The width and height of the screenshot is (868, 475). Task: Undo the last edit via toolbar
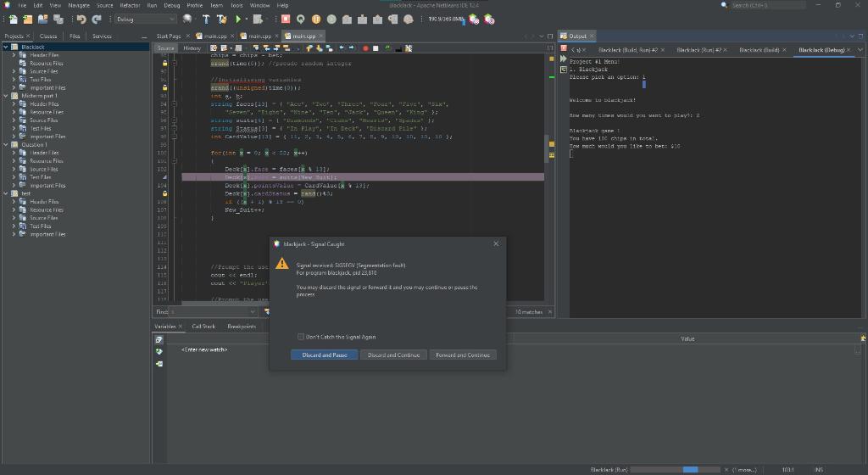(x=81, y=20)
